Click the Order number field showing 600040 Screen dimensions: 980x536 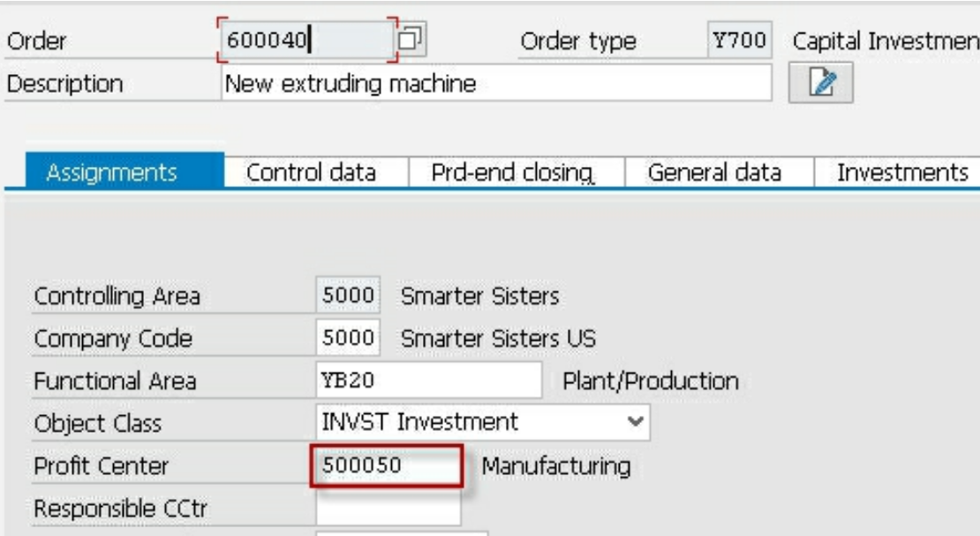click(305, 40)
